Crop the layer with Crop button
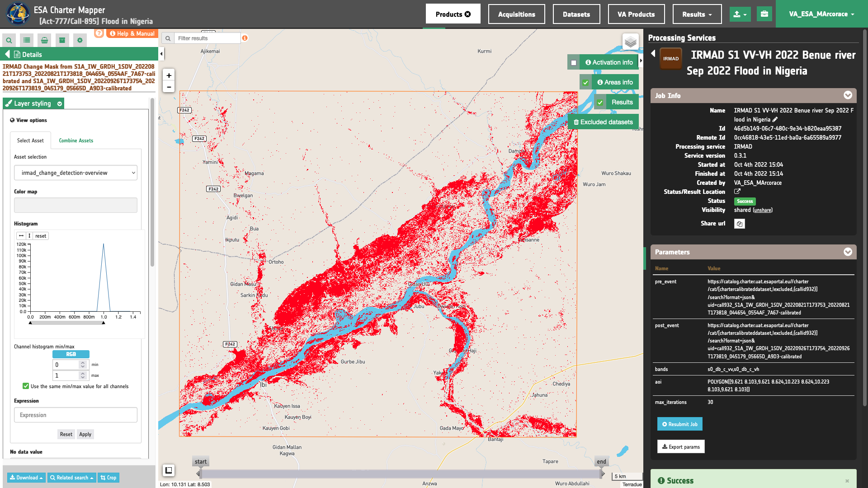This screenshot has width=868, height=488. click(108, 478)
